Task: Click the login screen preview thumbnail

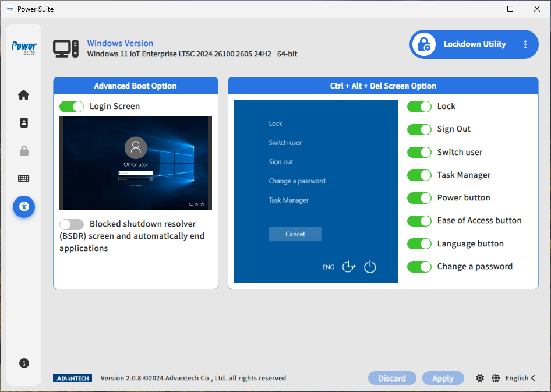Action: [136, 163]
